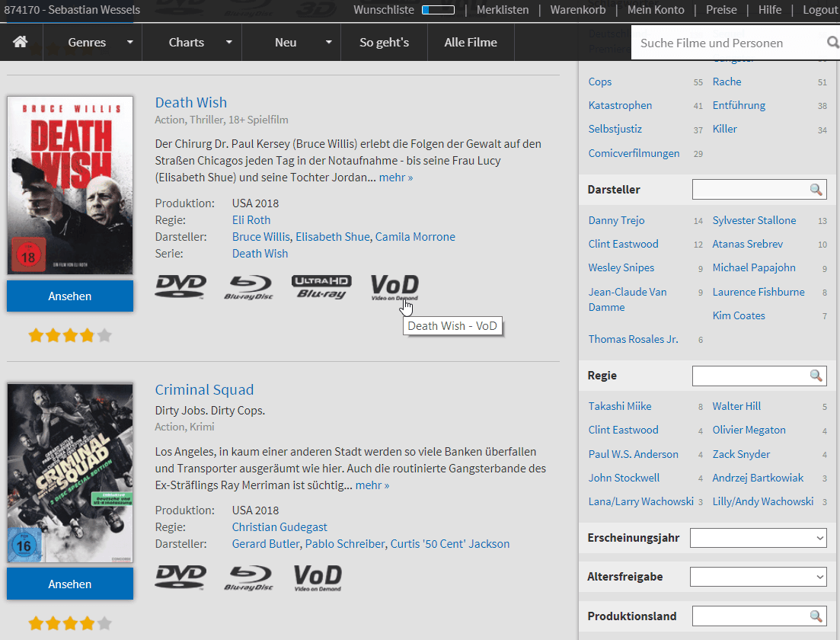Viewport: 840px width, 640px height.
Task: Click the Regie search magnifier icon
Action: click(x=816, y=376)
